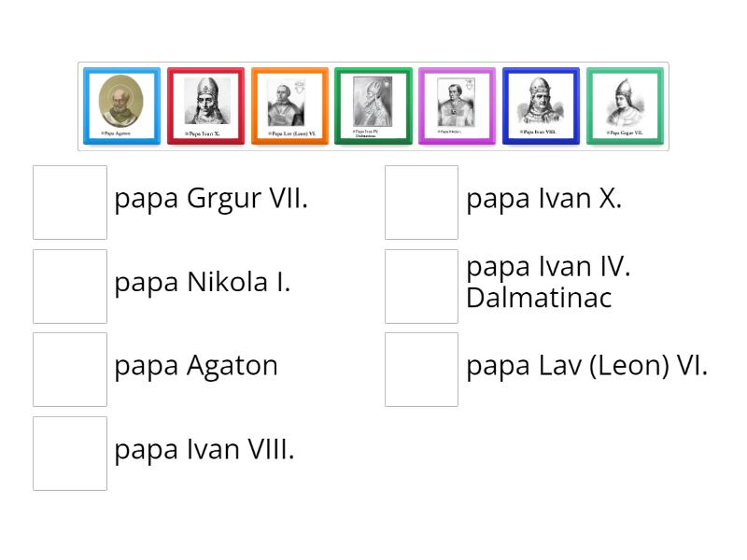Select the green-framed Papa Ivan IV. Dalmatinac card

click(x=373, y=105)
